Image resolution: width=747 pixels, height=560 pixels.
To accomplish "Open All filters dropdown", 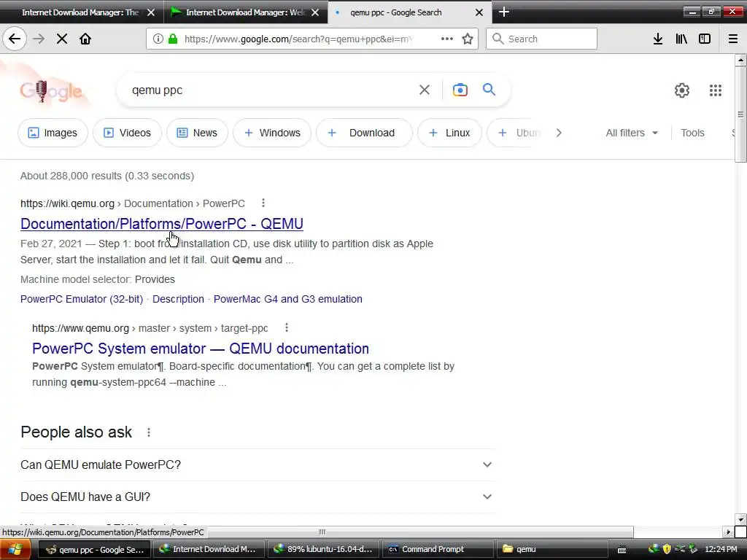I will pos(632,133).
